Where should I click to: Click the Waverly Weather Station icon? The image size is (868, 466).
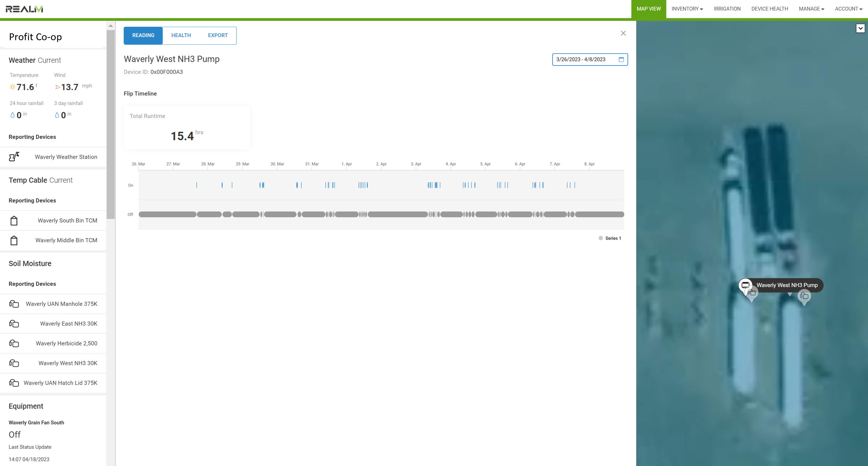click(14, 157)
